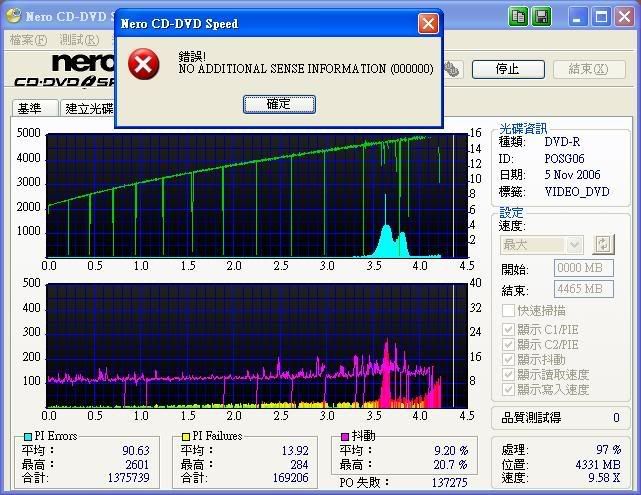
Task: Click the 結束 exit button
Action: pyautogui.click(x=589, y=69)
